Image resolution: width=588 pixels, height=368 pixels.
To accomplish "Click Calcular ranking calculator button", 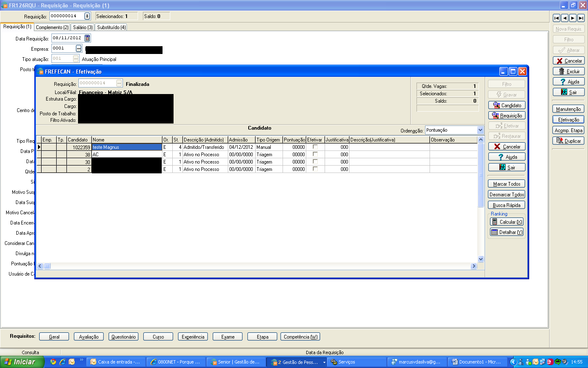I will point(506,222).
